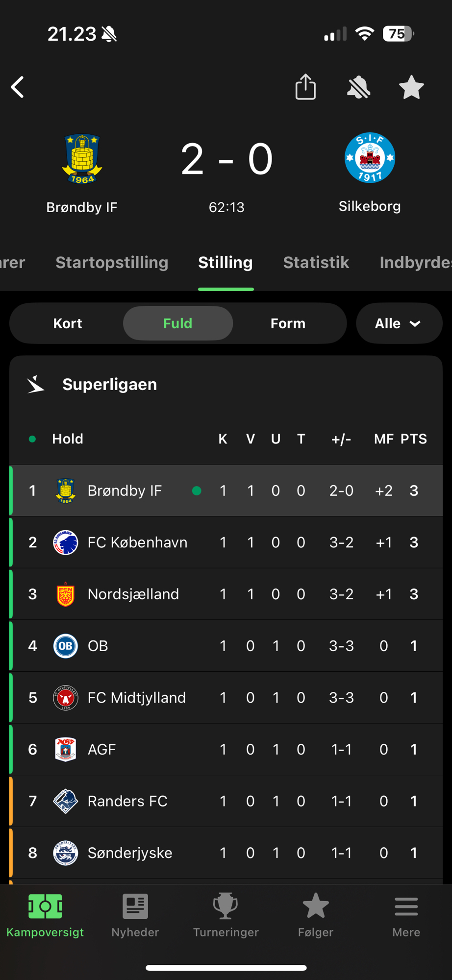Open Silkeborg team crest in header
This screenshot has height=980, width=452.
click(x=370, y=158)
